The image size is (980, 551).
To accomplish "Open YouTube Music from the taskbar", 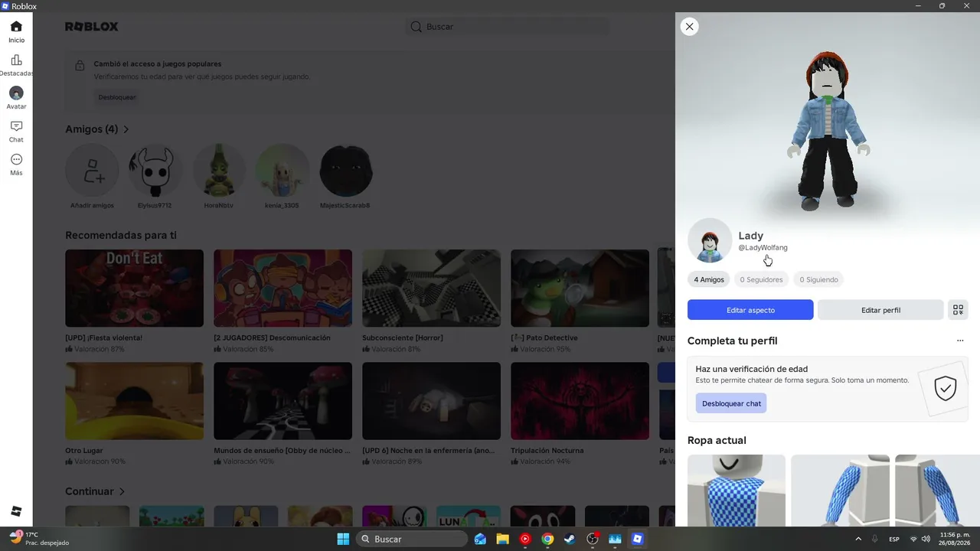I will 525,539.
